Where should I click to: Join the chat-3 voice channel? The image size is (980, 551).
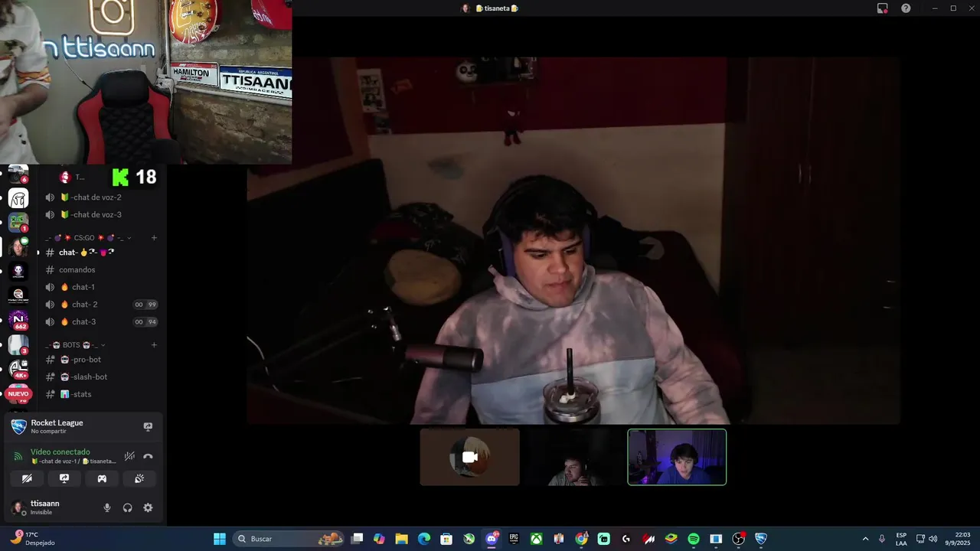pos(100,322)
